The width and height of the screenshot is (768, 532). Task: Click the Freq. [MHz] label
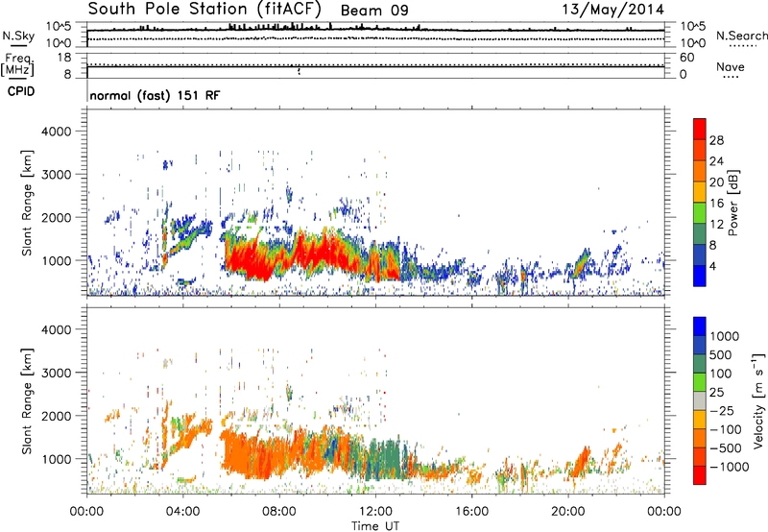tap(17, 65)
